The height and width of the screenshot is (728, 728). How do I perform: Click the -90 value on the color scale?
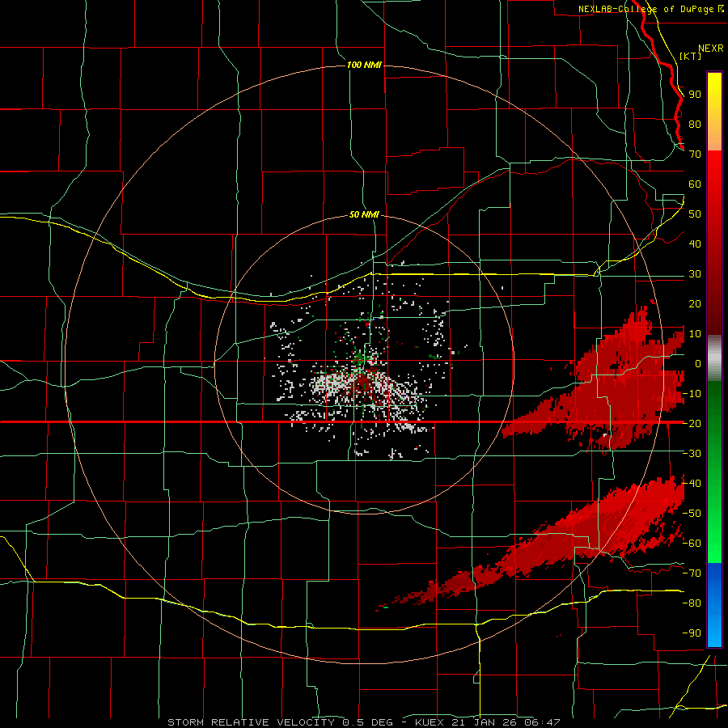(692, 633)
